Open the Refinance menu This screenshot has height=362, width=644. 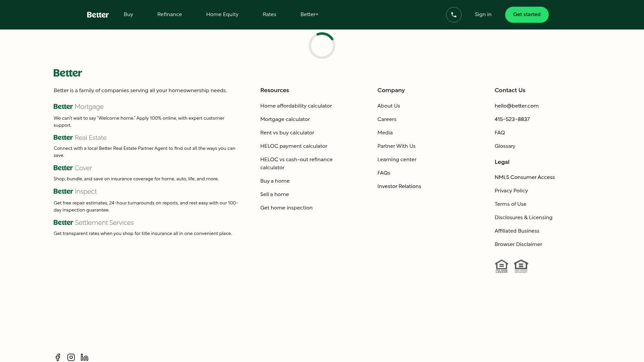point(169,14)
